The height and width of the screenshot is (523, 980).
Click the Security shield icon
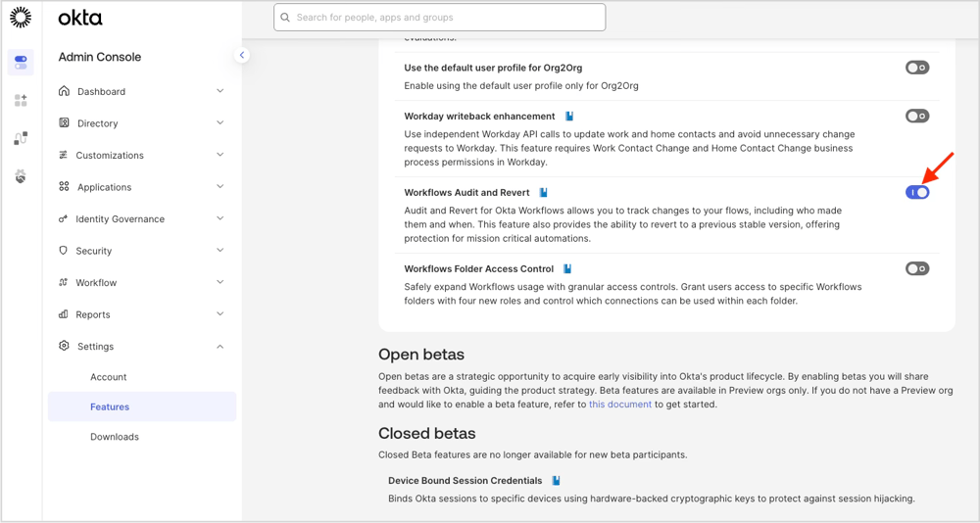coord(63,251)
